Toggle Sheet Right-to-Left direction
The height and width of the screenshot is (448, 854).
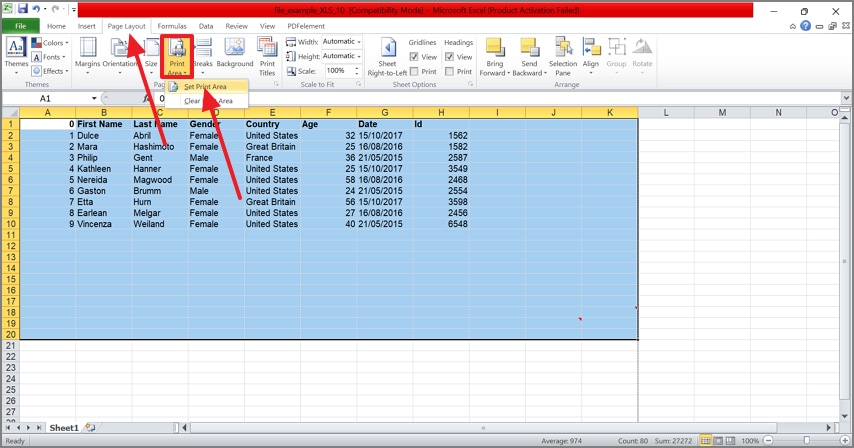point(387,56)
